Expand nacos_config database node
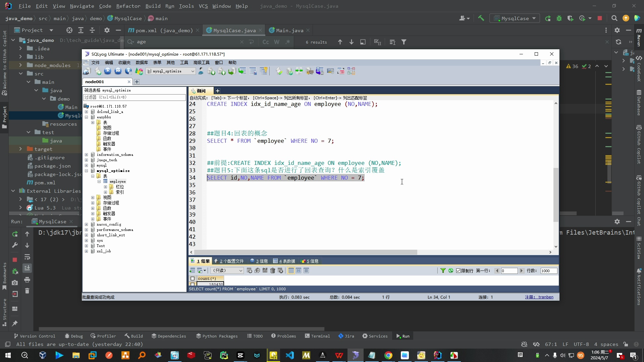This screenshot has width=644, height=362. [x=87, y=225]
